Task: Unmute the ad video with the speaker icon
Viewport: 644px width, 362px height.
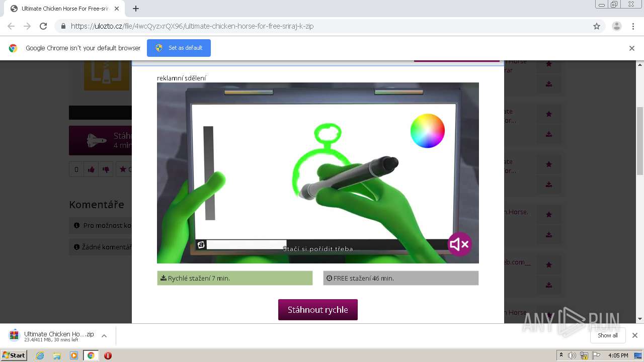Action: tap(459, 244)
